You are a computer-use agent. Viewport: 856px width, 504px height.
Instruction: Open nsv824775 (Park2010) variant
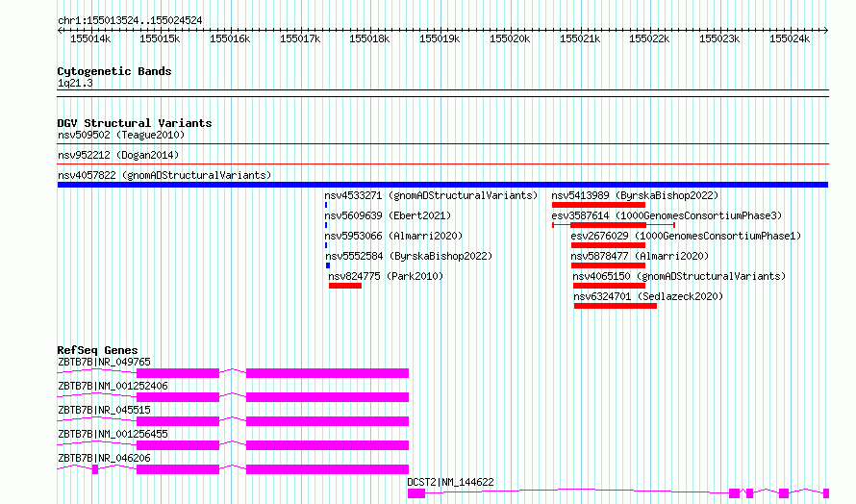(386, 276)
